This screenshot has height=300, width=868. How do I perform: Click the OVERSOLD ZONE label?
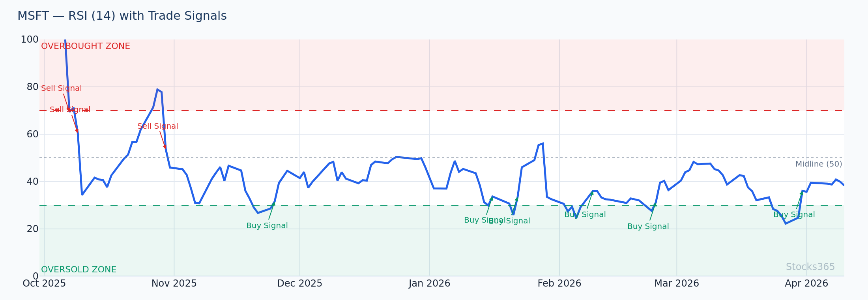(79, 270)
